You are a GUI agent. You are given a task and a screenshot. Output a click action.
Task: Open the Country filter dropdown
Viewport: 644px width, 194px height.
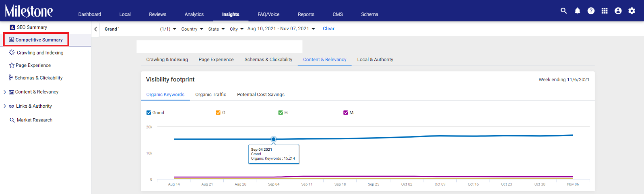click(192, 29)
